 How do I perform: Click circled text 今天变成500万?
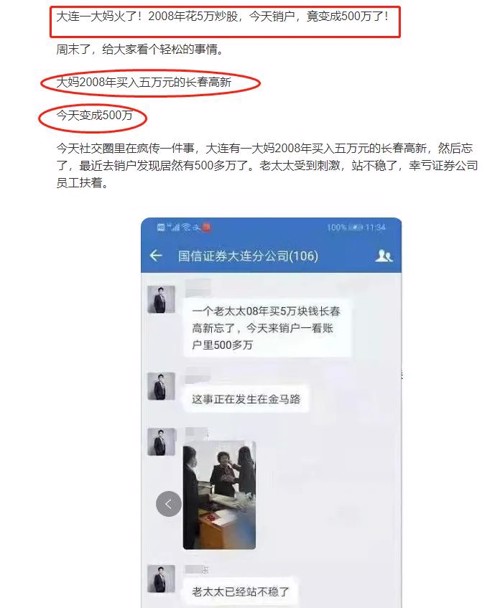94,115
